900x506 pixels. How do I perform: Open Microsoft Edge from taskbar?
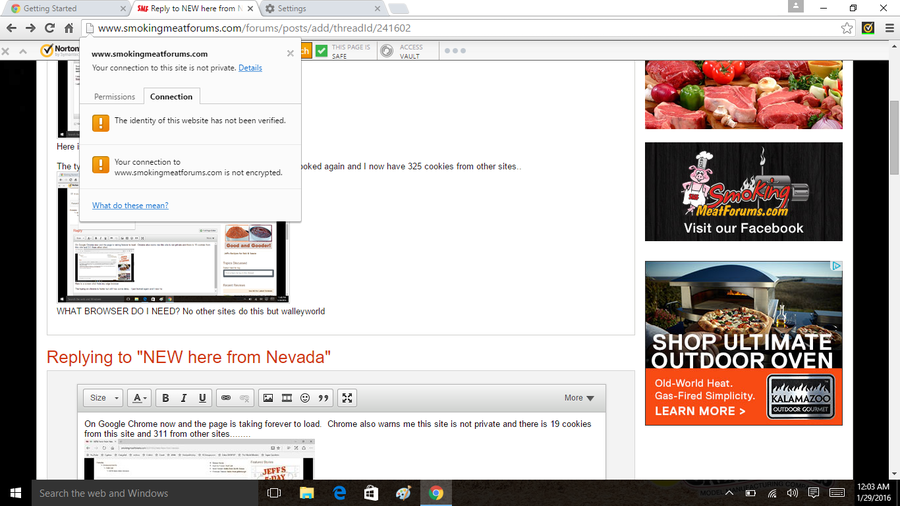339,493
